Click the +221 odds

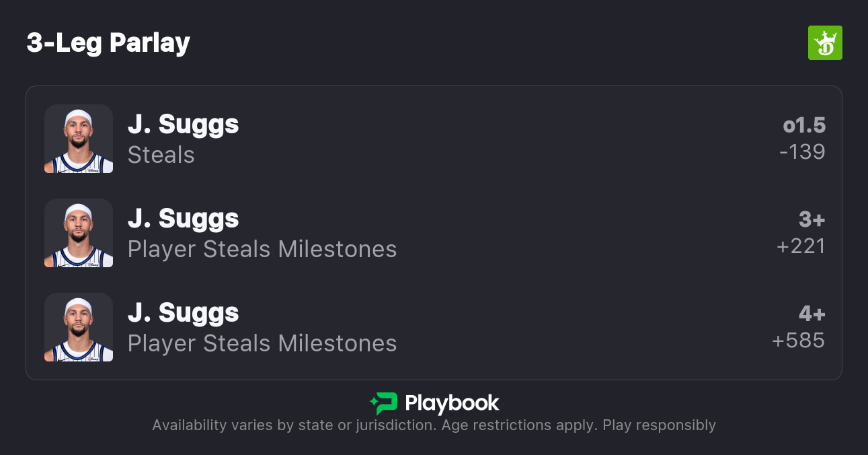pos(801,246)
